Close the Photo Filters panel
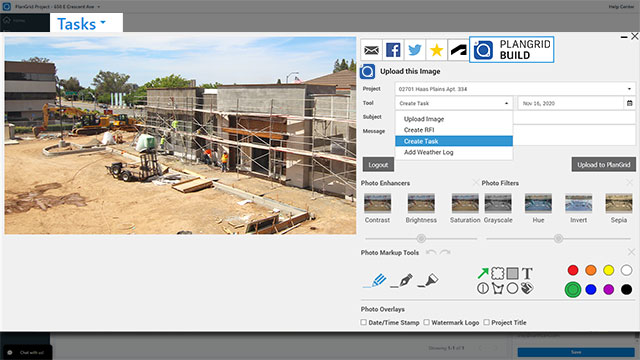Image resolution: width=640 pixels, height=360 pixels. click(629, 182)
